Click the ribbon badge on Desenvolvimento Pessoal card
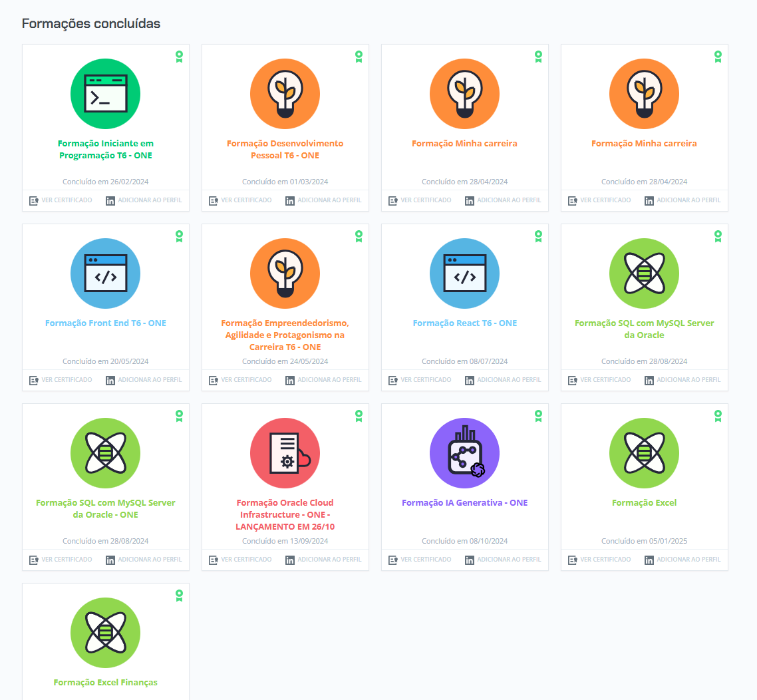 click(359, 57)
